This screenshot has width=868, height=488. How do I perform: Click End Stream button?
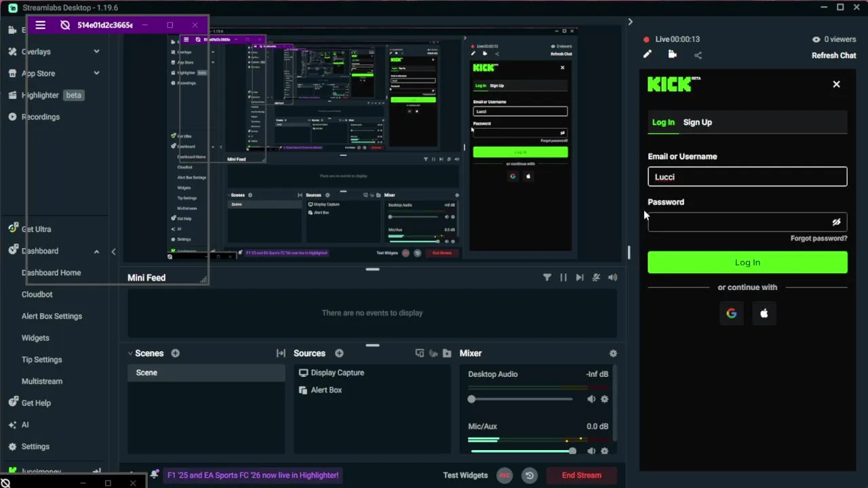tap(581, 475)
